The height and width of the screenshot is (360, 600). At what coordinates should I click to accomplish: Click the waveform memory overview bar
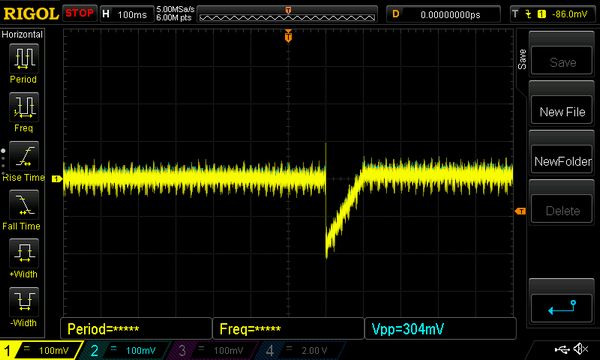(x=287, y=15)
